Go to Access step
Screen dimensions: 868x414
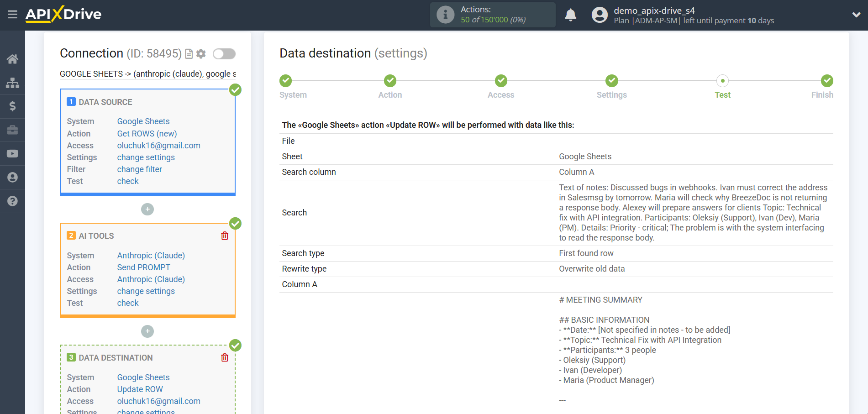[501, 81]
